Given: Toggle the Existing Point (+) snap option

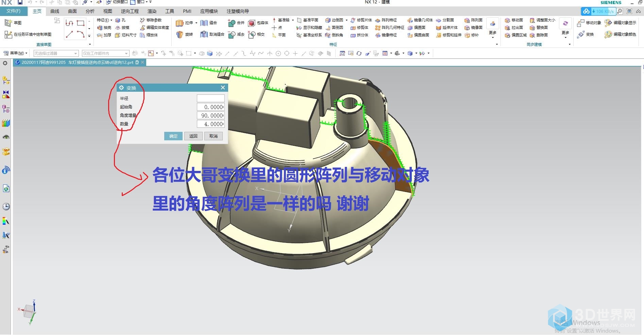Looking at the screenshot, I should coord(295,53).
